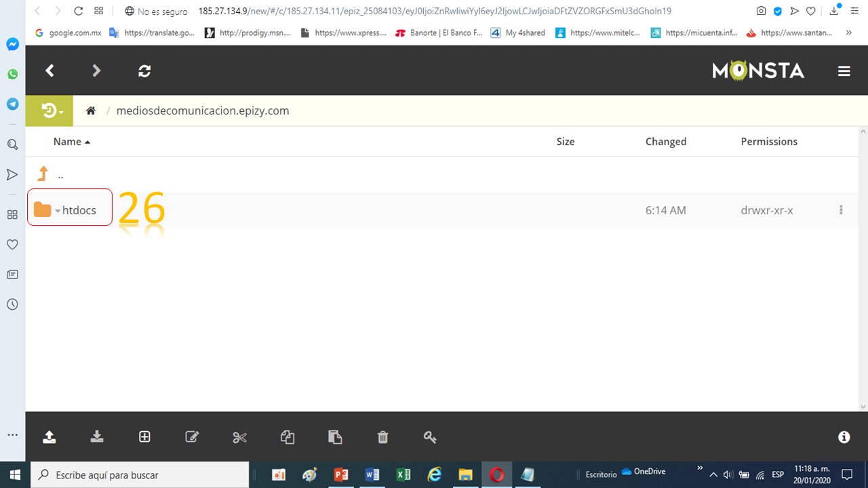868x488 pixels.
Task: Show info via the information icon
Action: click(844, 437)
